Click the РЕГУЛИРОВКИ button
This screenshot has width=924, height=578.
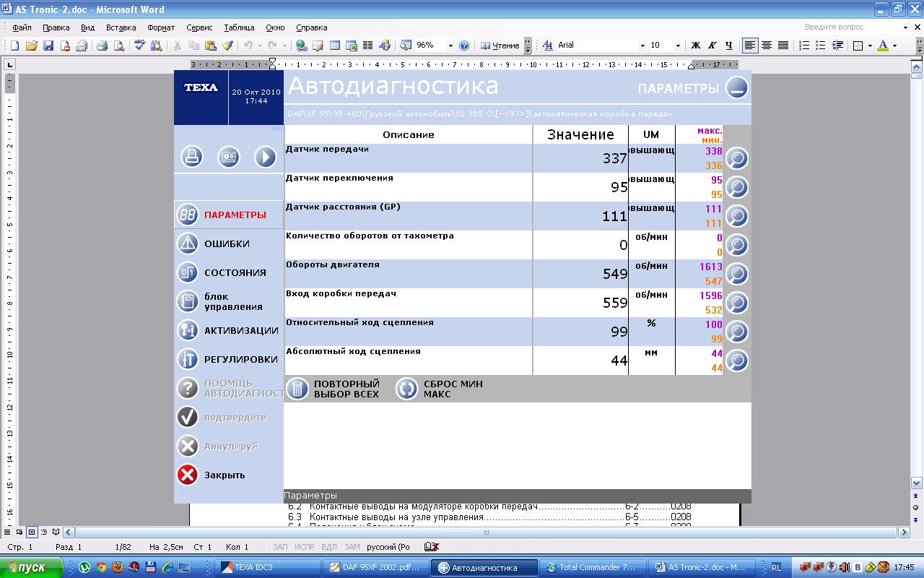point(229,359)
